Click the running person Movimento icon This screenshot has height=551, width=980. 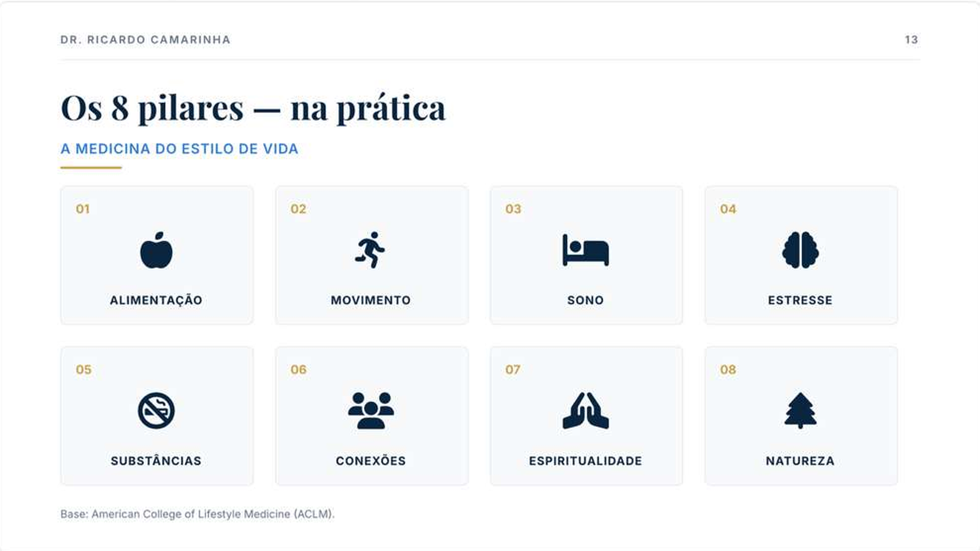point(371,250)
